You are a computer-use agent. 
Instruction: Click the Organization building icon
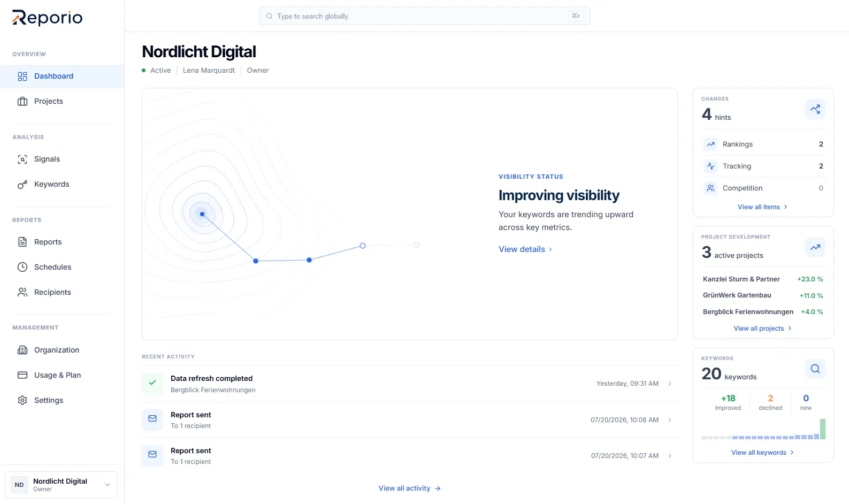tap(22, 350)
